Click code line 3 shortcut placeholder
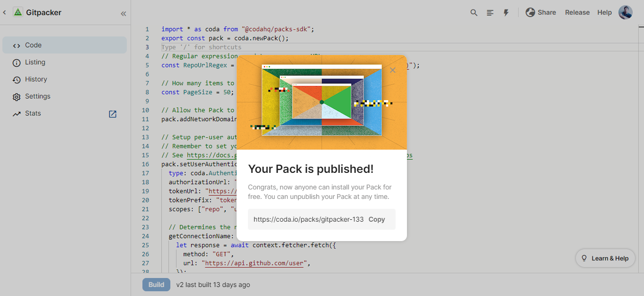 point(201,47)
